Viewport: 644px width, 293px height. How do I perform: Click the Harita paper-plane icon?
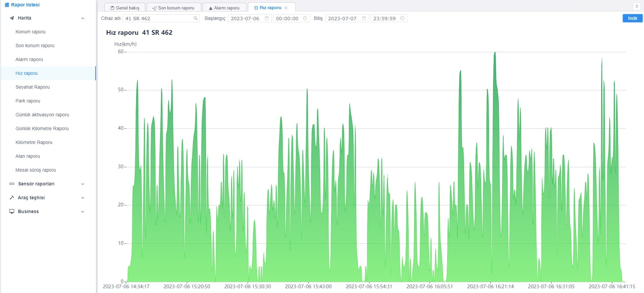[12, 18]
